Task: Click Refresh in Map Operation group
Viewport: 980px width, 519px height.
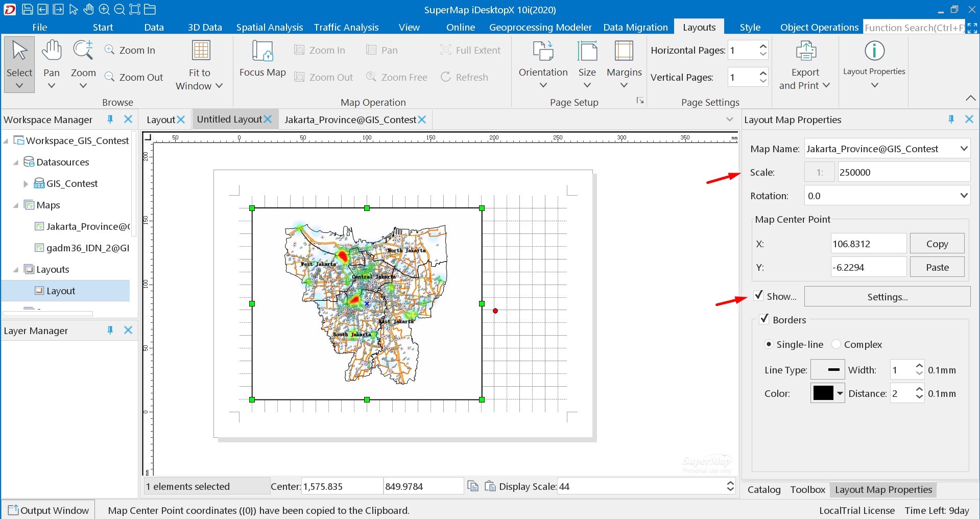Action: click(465, 77)
